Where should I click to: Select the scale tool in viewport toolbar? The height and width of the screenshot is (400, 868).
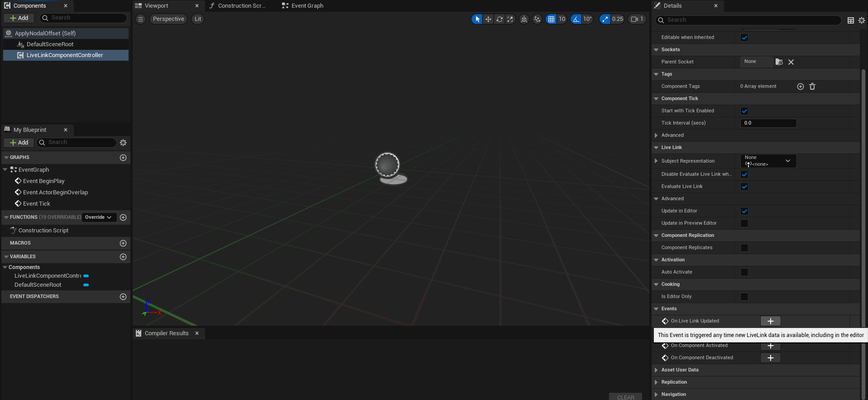click(510, 19)
